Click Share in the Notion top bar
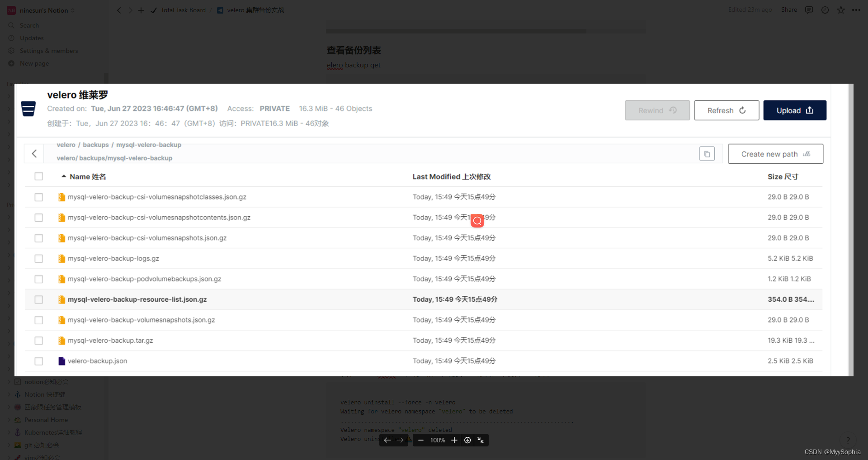This screenshot has width=868, height=460. coord(789,10)
